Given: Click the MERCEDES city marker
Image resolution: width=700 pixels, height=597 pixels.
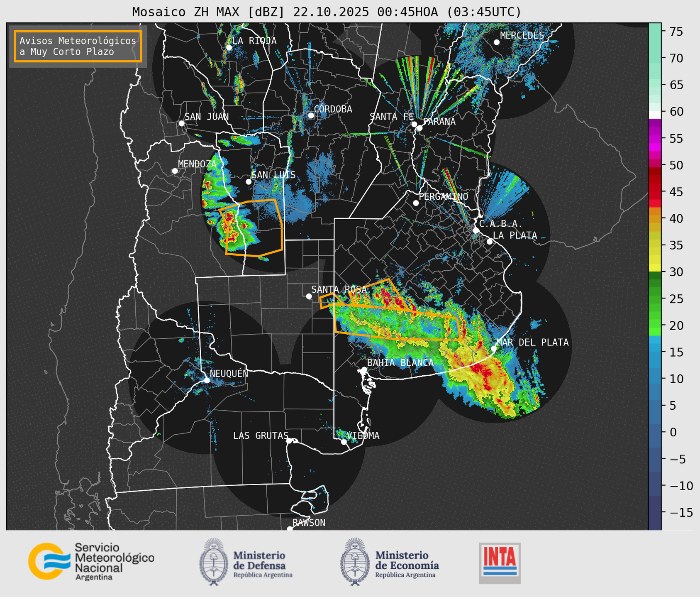Looking at the screenshot, I should click(x=497, y=42).
